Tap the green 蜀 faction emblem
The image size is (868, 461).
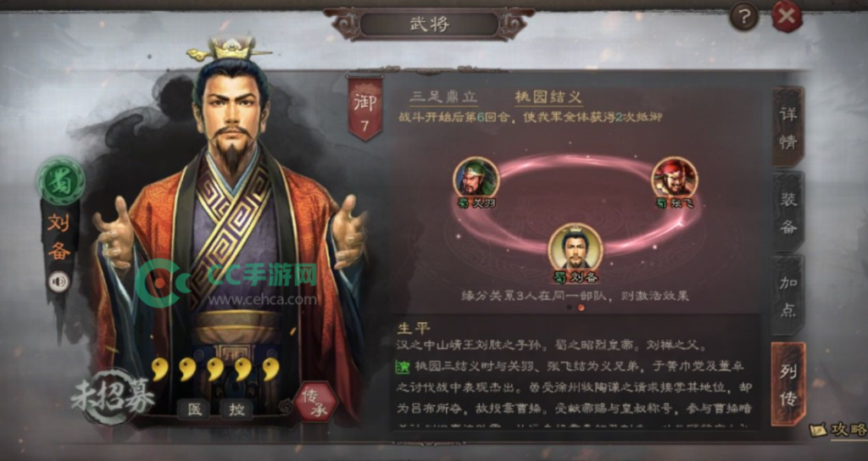[61, 181]
